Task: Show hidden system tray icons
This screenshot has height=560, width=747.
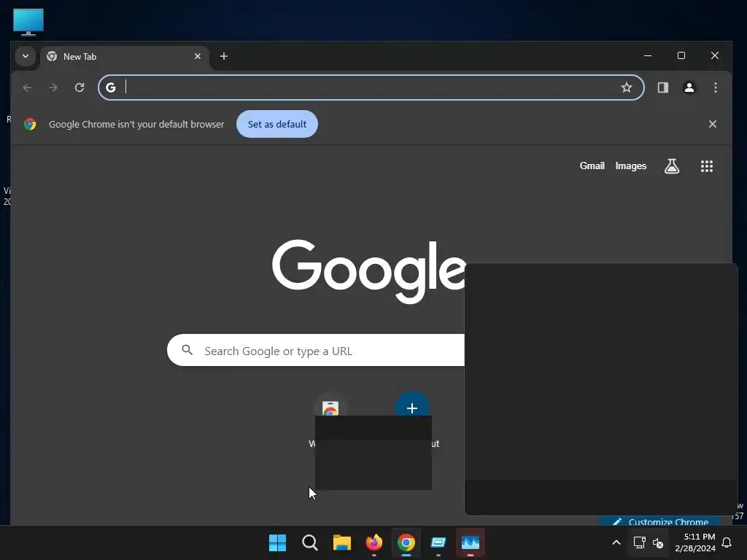Action: point(616,542)
